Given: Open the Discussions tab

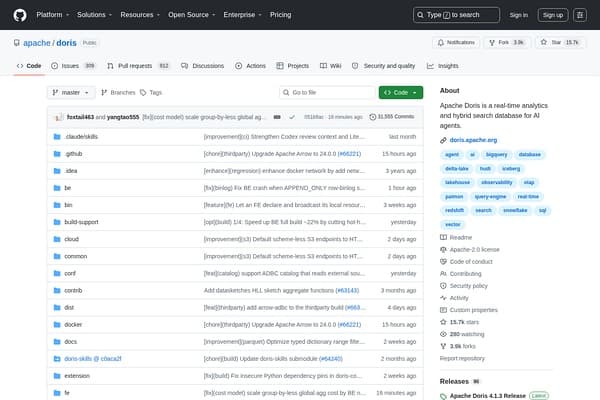Looking at the screenshot, I should click(x=202, y=66).
